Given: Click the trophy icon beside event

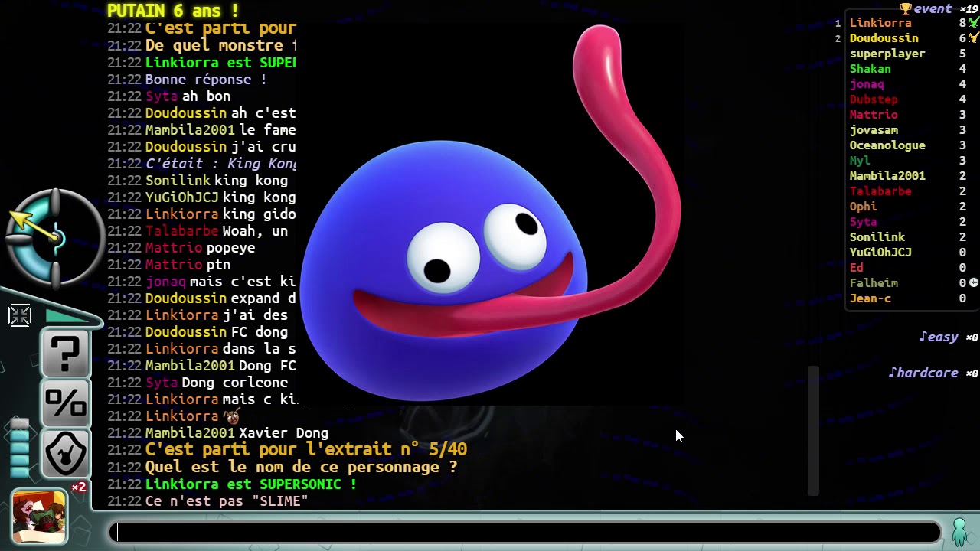Looking at the screenshot, I should [906, 9].
